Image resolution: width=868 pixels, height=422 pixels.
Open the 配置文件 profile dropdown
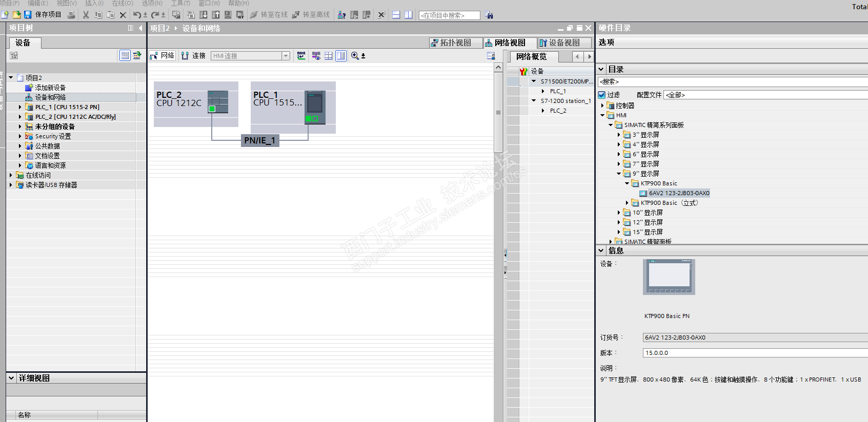[765, 95]
